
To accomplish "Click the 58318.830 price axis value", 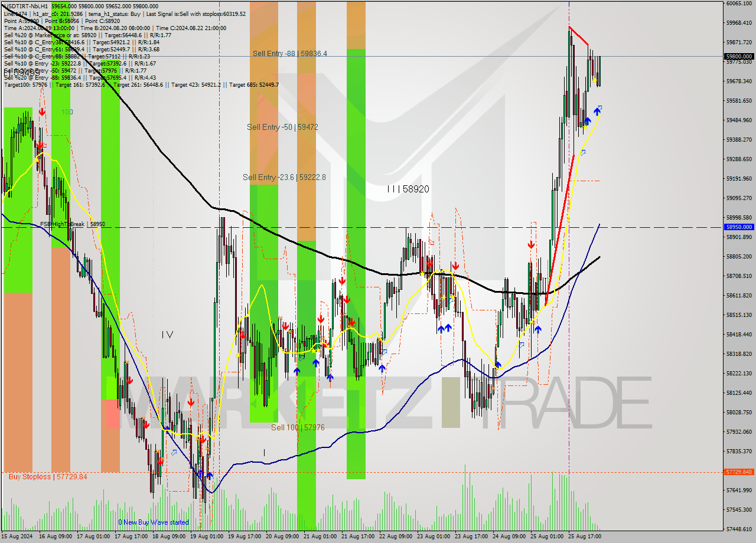I will (x=739, y=354).
